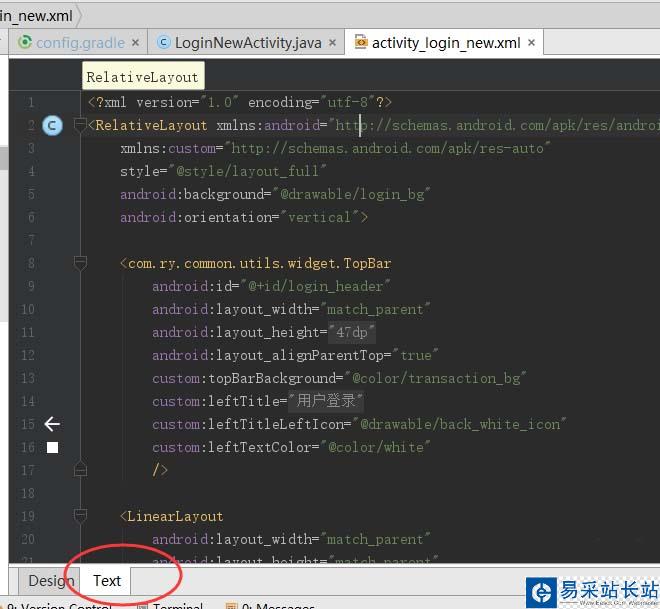Click the vertical orientation value on line 6
Image resolution: width=660 pixels, height=609 pixels.
319,217
